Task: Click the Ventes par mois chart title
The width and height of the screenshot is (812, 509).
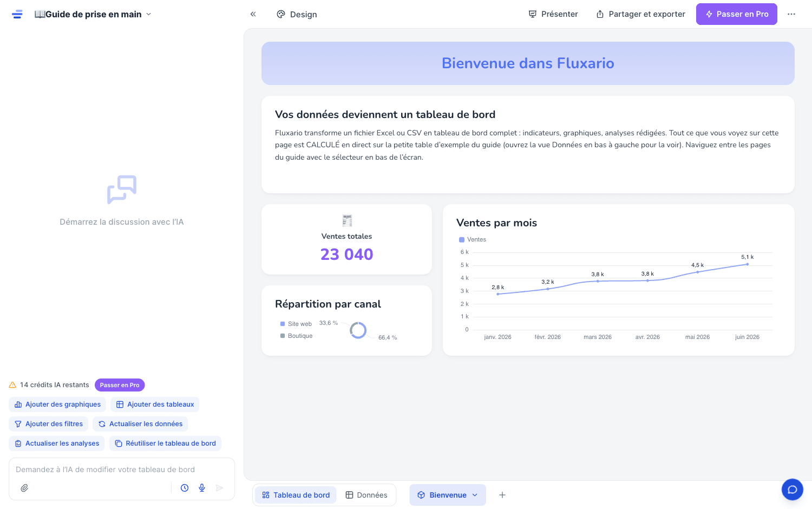Action: click(x=496, y=223)
